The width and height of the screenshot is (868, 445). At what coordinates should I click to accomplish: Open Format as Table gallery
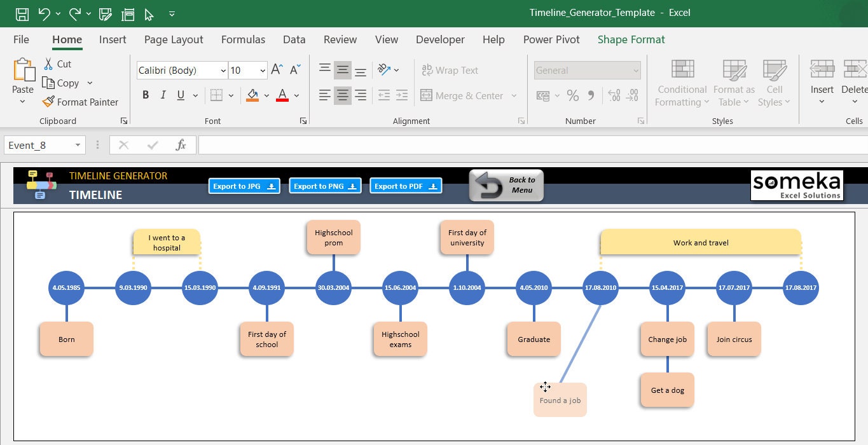click(734, 83)
